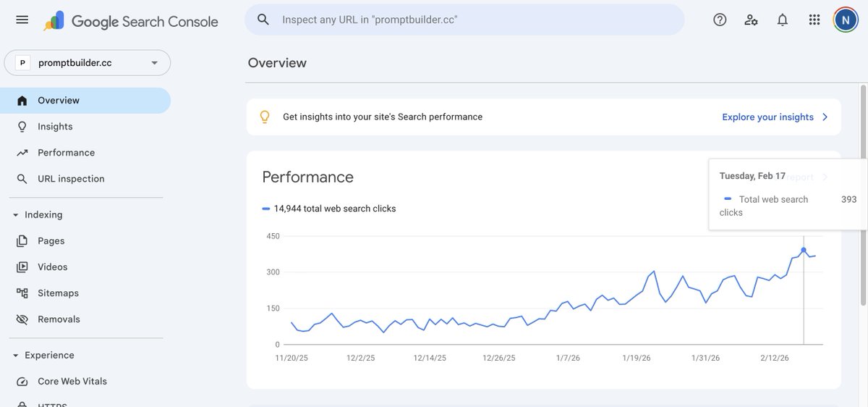This screenshot has height=407, width=868.
Task: Open Core Web Vitals in sidebar
Action: [x=85, y=382]
